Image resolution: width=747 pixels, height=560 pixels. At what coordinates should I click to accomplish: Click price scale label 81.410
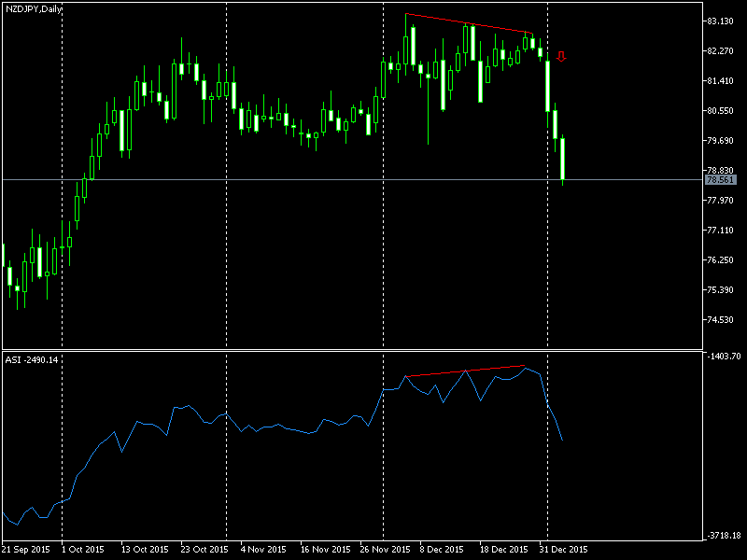click(x=720, y=81)
